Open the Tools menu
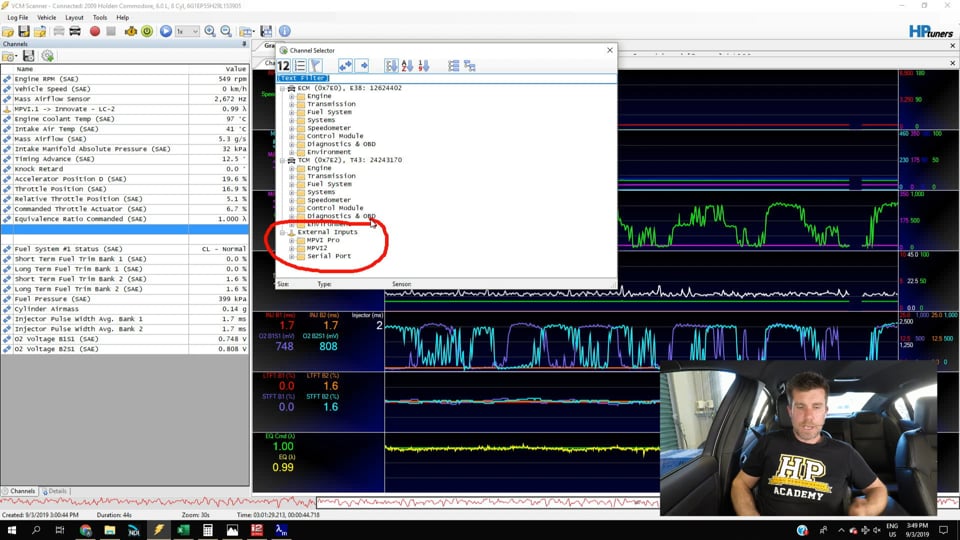The height and width of the screenshot is (540, 960). click(99, 17)
